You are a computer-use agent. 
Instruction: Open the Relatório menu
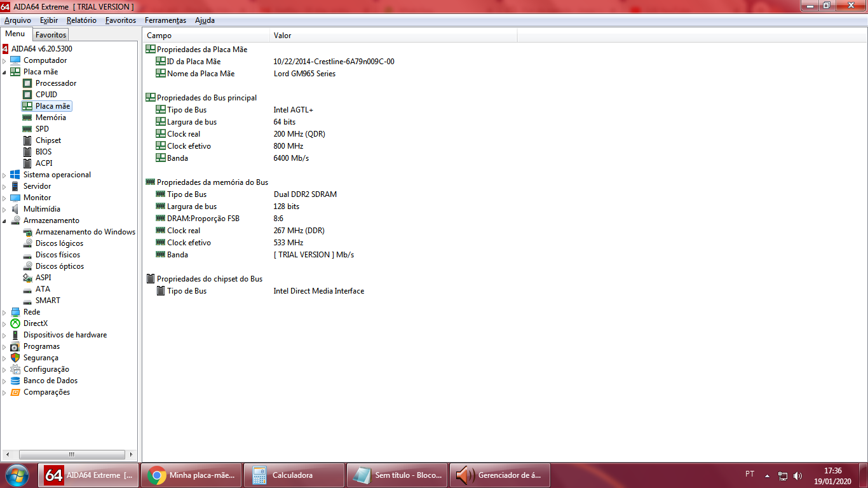pos(81,20)
